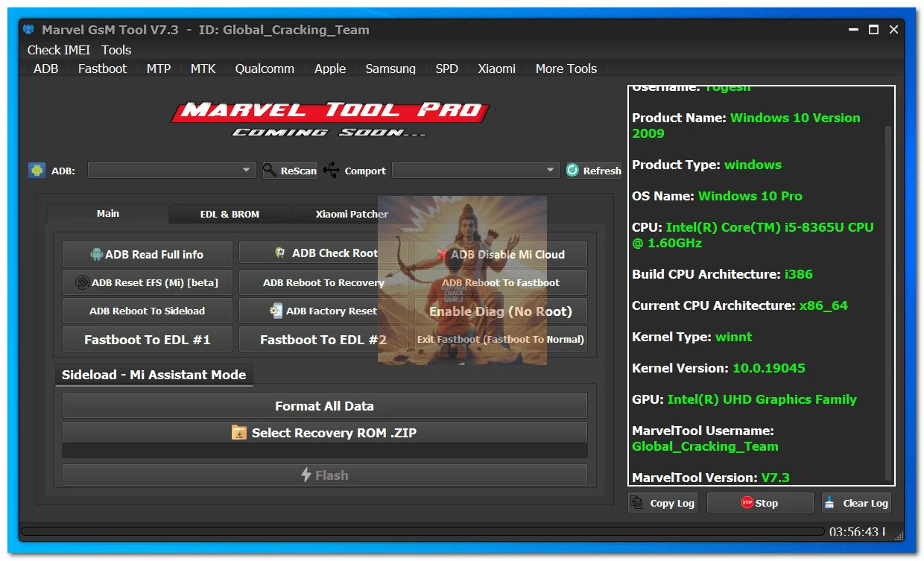Image resolution: width=924 pixels, height=561 pixels.
Task: Switch to the Fastboot top tab
Action: pos(103,69)
